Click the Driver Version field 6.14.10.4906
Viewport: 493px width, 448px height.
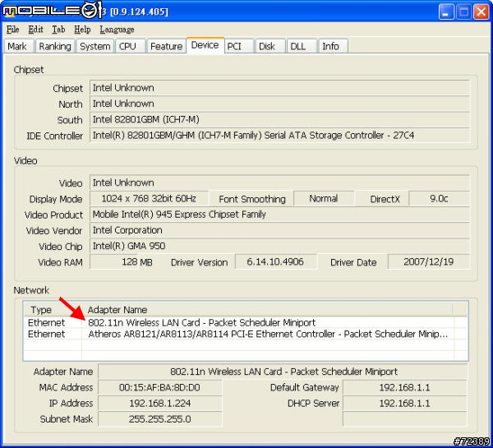click(x=276, y=261)
